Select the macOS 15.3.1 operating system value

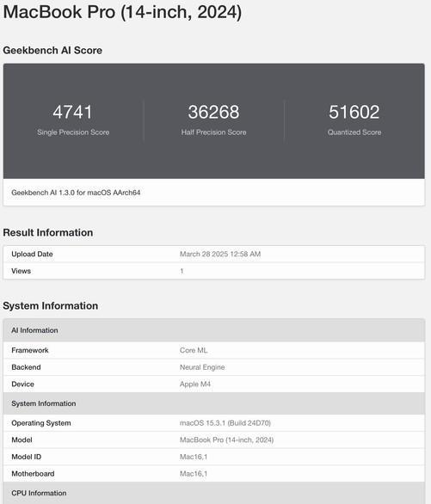click(225, 423)
